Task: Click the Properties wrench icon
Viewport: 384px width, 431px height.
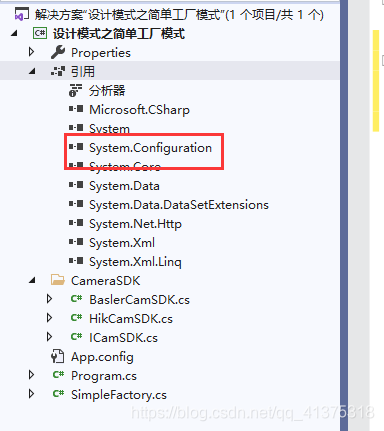Action: click(x=58, y=52)
